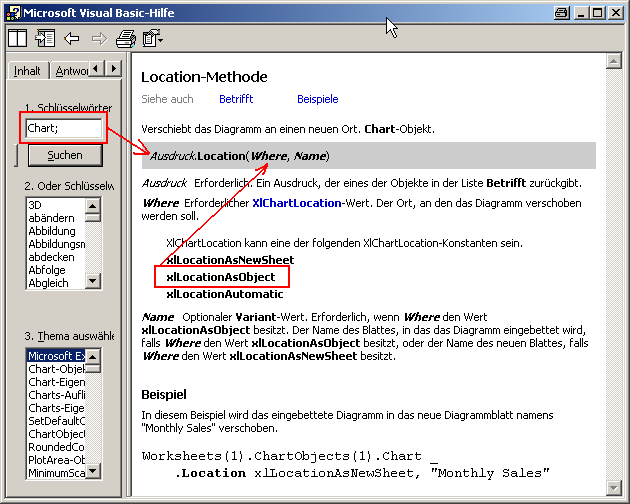This screenshot has height=504, width=630.
Task: Click the print icon in title bar
Action: pyautogui.click(x=562, y=13)
